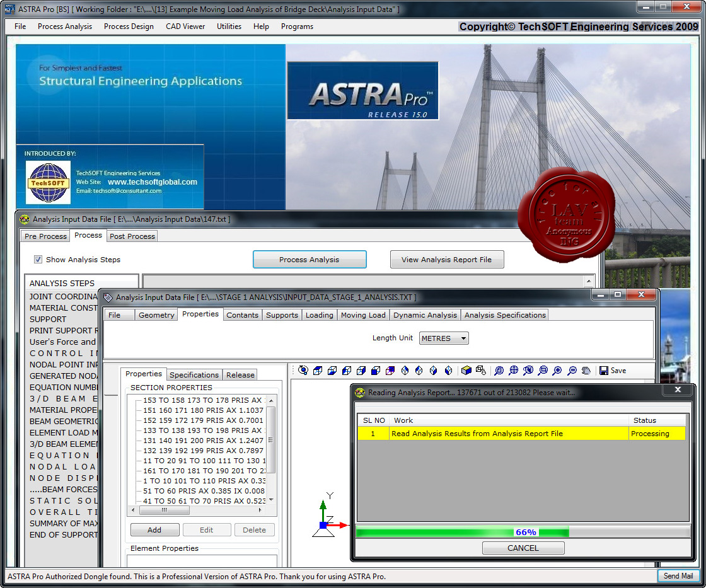Select tree row '51 TO 60 PRIS AX 0.385'
The image size is (706, 588).
point(204,491)
